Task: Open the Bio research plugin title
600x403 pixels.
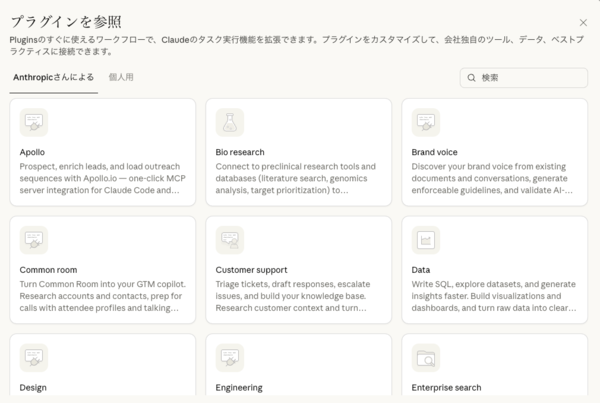Action: [x=240, y=152]
